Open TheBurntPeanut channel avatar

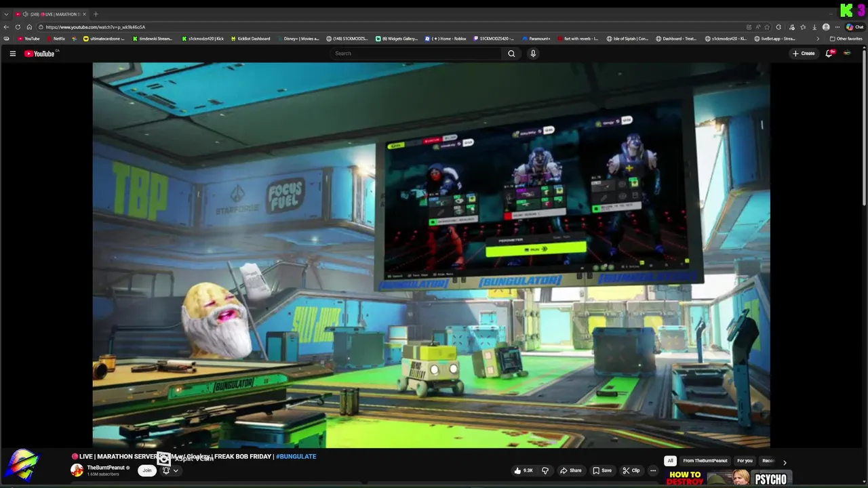tap(77, 470)
